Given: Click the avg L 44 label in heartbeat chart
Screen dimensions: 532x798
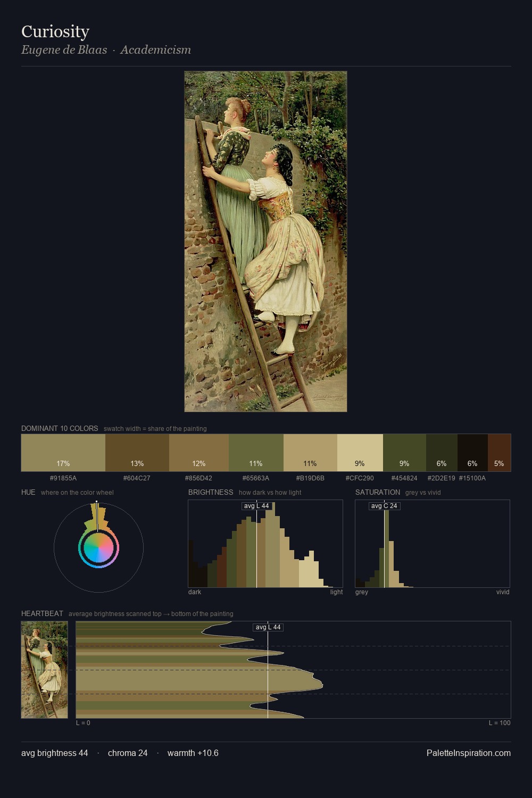Looking at the screenshot, I should pos(268,627).
